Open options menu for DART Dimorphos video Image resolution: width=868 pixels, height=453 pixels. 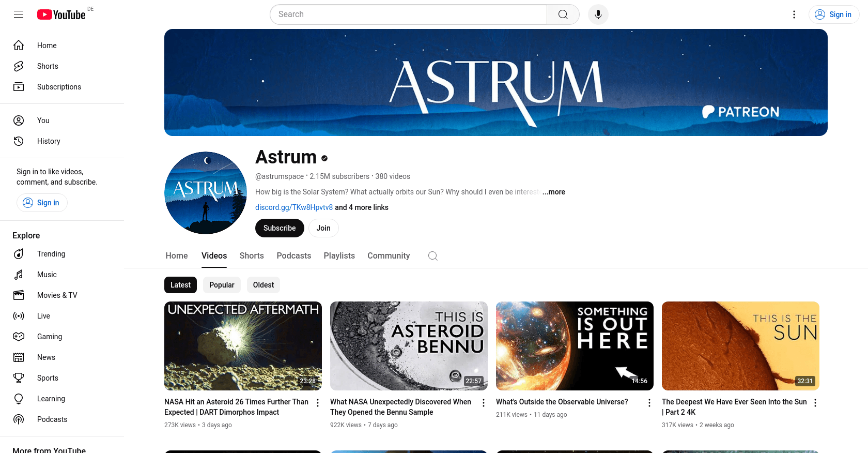[318, 403]
